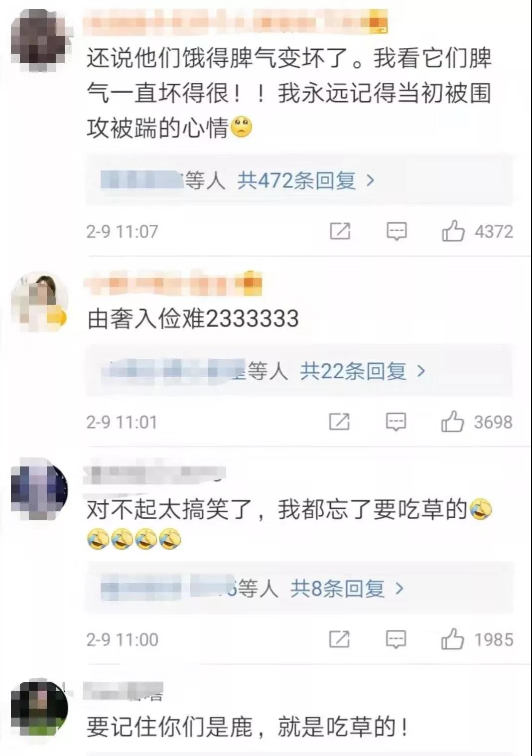Reply to the comment posted at 2-9 11:07
Image resolution: width=532 pixels, height=756 pixels.
click(x=397, y=232)
